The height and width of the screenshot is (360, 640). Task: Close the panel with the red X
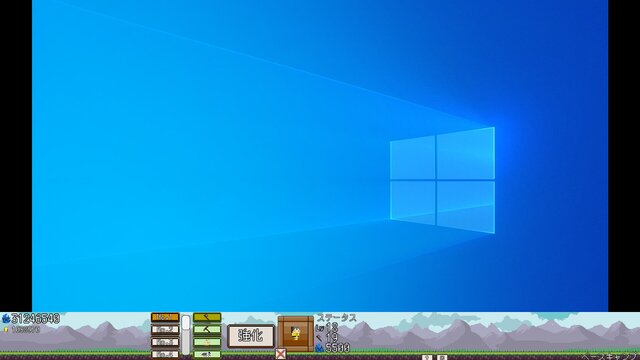(280, 353)
